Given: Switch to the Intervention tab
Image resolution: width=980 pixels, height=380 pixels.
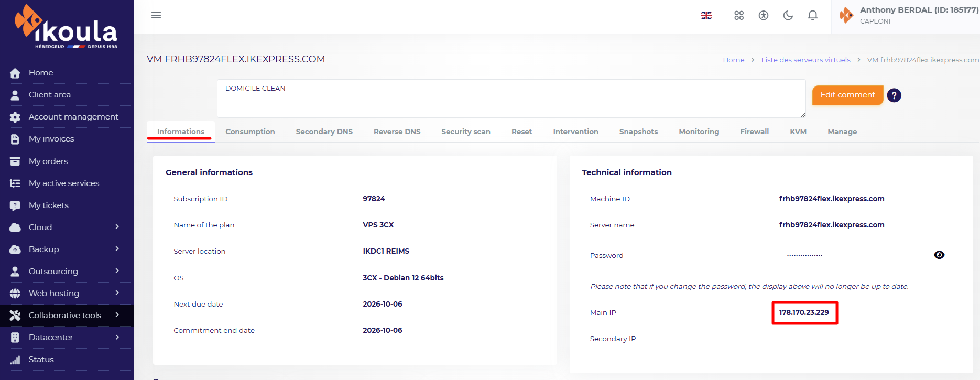Looking at the screenshot, I should [576, 132].
